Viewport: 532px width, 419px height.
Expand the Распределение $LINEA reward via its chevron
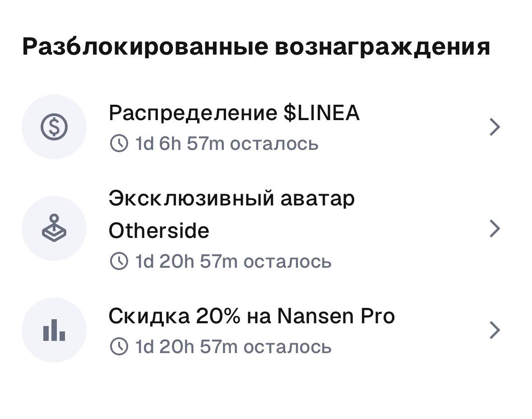coord(495,127)
